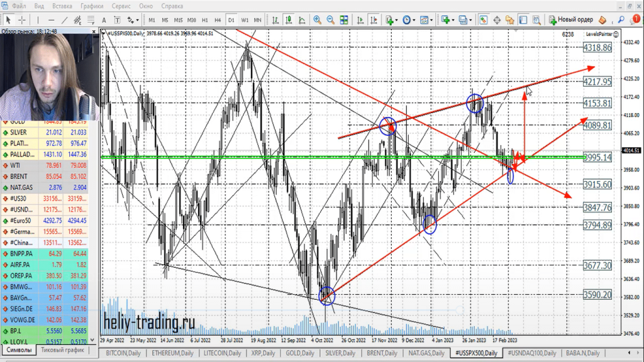
Task: Select the trendline drawing tool
Action: click(63, 19)
